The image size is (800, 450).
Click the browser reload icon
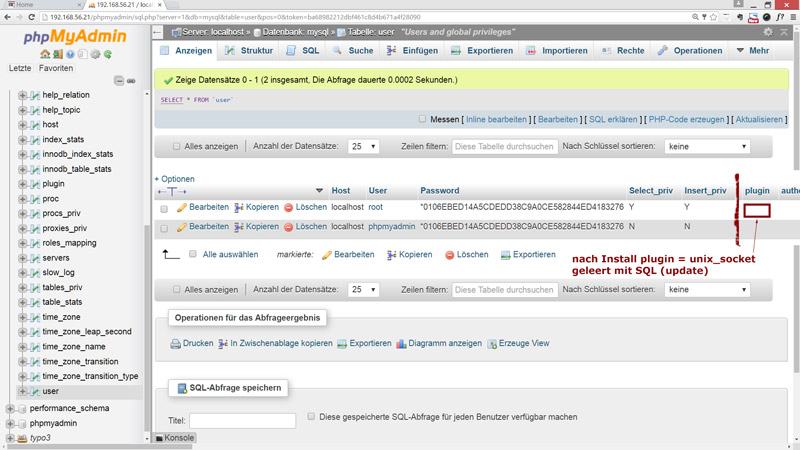click(x=31, y=17)
